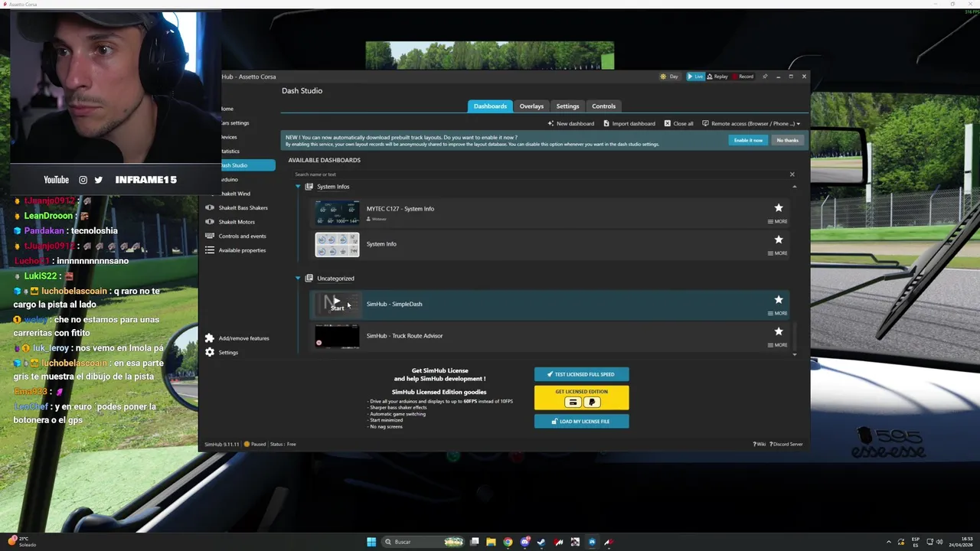Viewport: 980px width, 551px height.
Task: Open the Dashboards tab
Action: click(490, 106)
